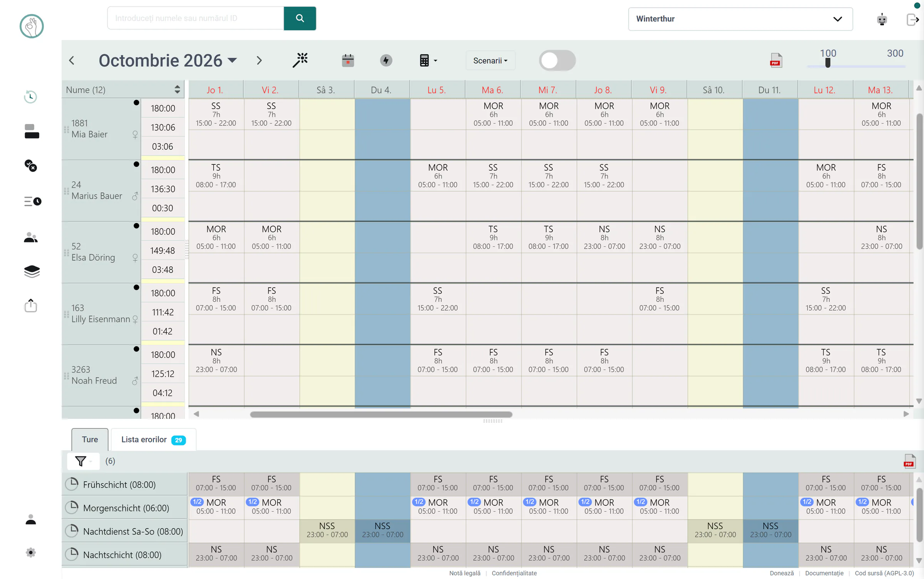This screenshot has height=579, width=924.
Task: Click the Donează link
Action: [782, 573]
